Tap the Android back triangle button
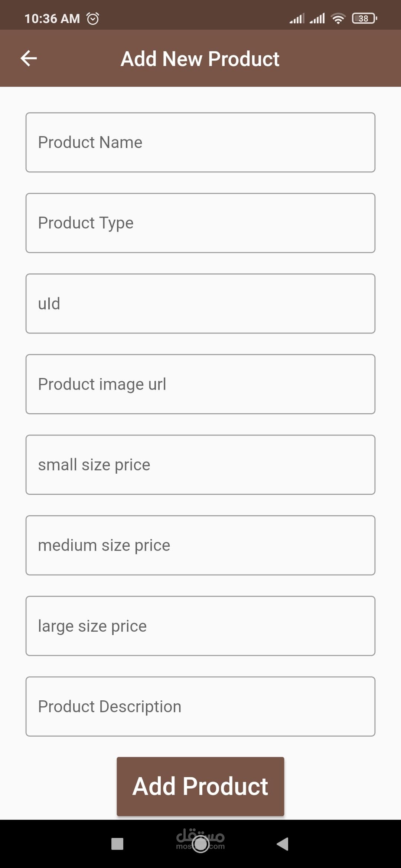The height and width of the screenshot is (868, 401). [283, 844]
